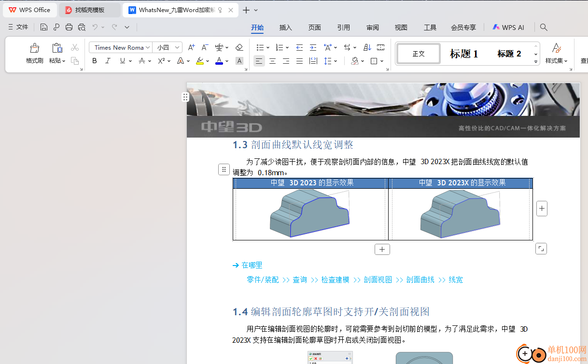Open Print Preview from quick access bar
Image resolution: width=588 pixels, height=364 pixels.
(x=82, y=27)
